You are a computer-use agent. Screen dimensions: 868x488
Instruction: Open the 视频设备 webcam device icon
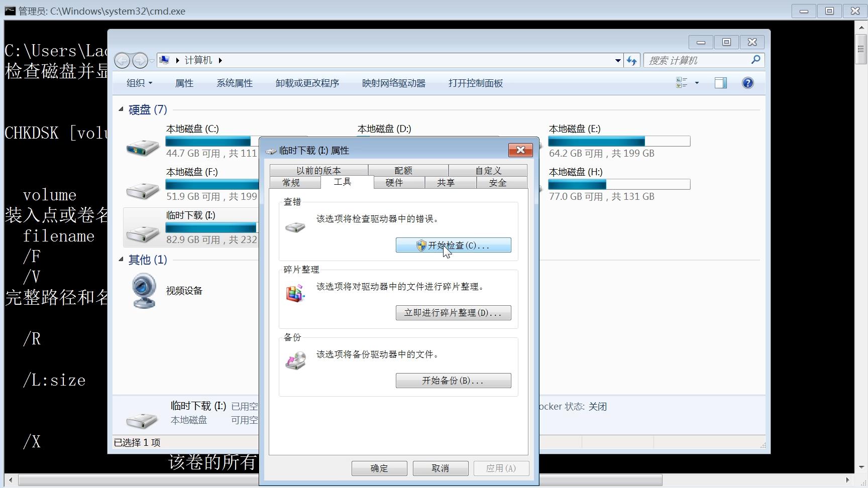tap(144, 290)
